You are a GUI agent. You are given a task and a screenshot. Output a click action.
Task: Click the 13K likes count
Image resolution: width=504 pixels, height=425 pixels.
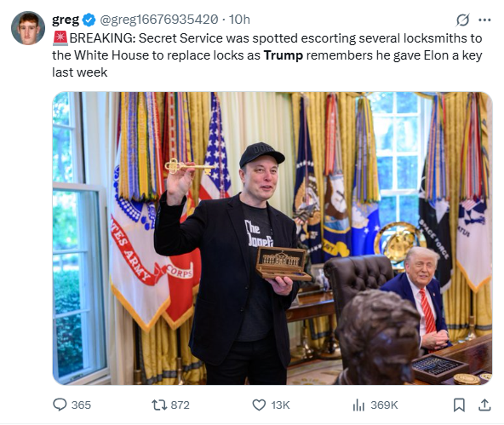[281, 405]
